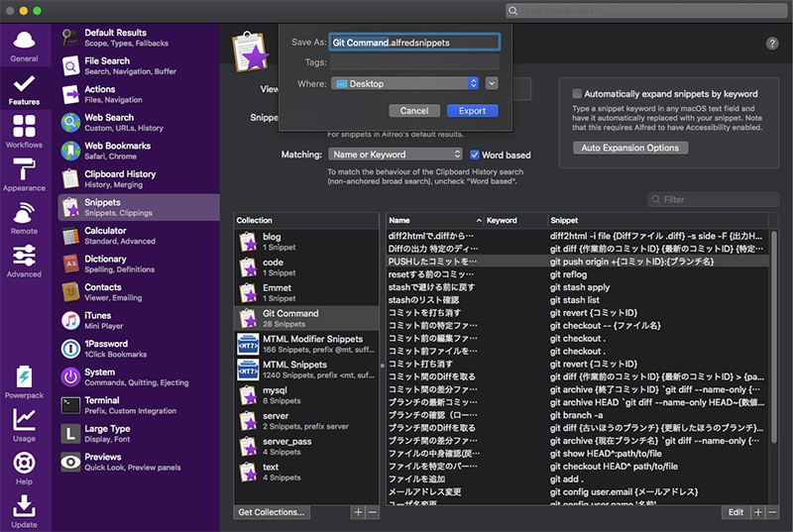Open the Powerpack section

click(25, 382)
